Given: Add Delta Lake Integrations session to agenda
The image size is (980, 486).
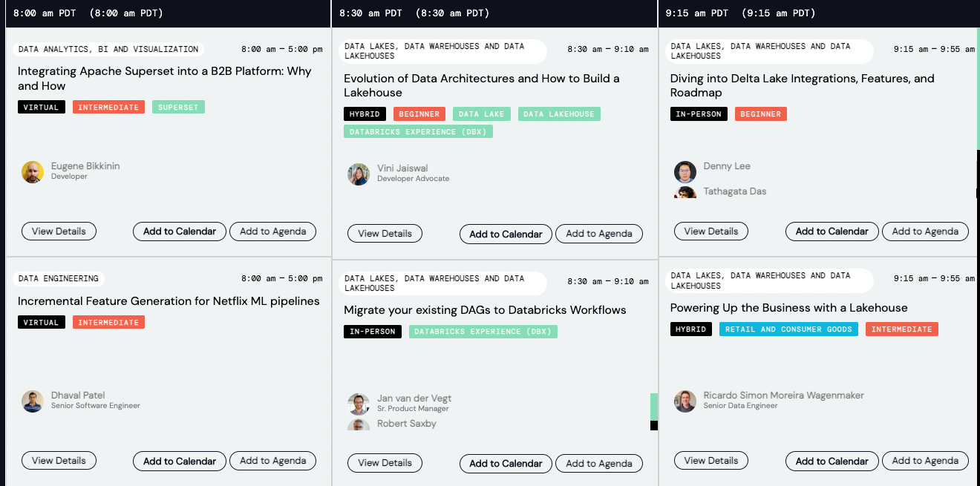Looking at the screenshot, I should coord(925,231).
